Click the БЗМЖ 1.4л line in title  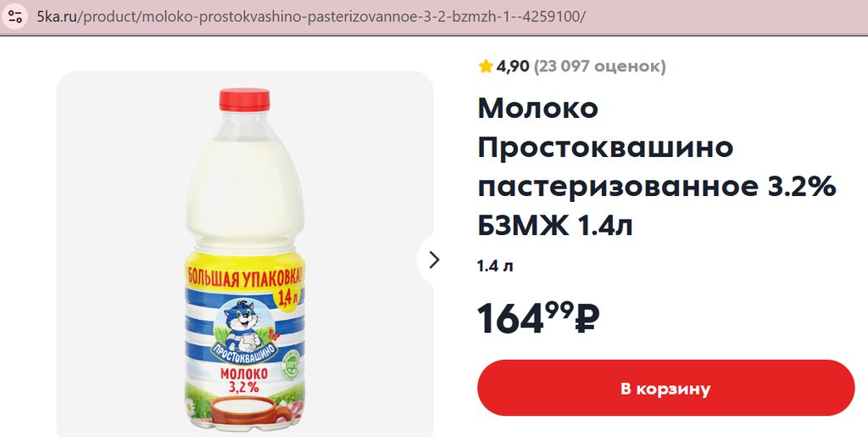555,226
